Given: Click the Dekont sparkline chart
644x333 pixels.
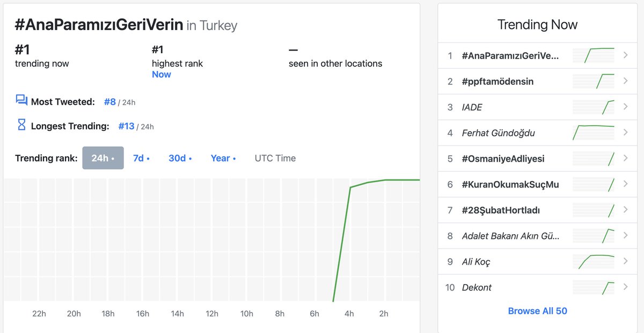Looking at the screenshot, I should tap(594, 287).
